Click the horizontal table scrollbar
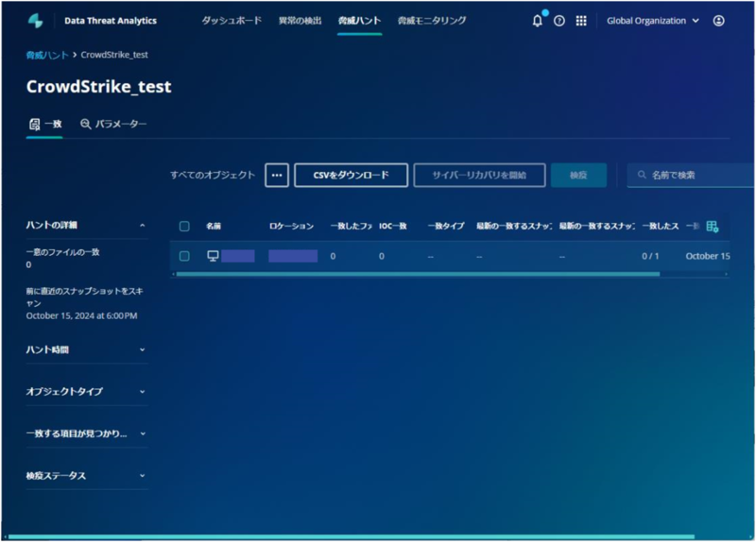The width and height of the screenshot is (756, 542). [418, 274]
